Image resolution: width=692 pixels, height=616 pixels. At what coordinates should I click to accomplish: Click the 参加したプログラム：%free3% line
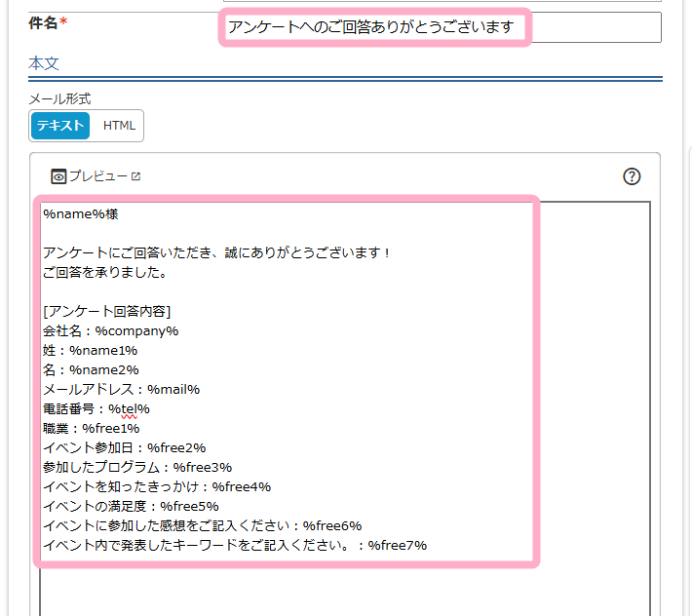pyautogui.click(x=137, y=467)
